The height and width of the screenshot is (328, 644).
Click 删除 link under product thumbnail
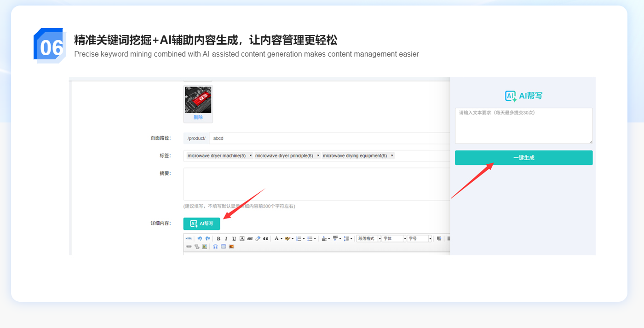coord(198,117)
